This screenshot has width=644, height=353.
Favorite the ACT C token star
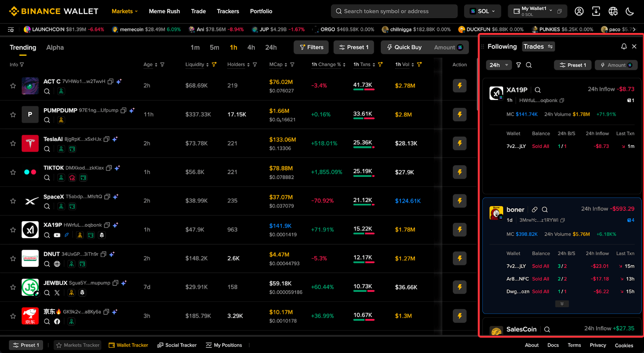click(x=13, y=86)
